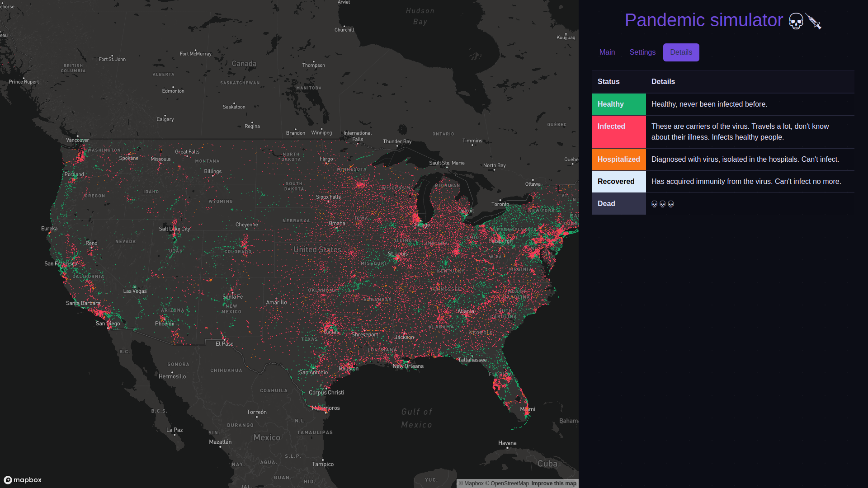
Task: Click the green Healthy status swatch
Action: point(618,104)
